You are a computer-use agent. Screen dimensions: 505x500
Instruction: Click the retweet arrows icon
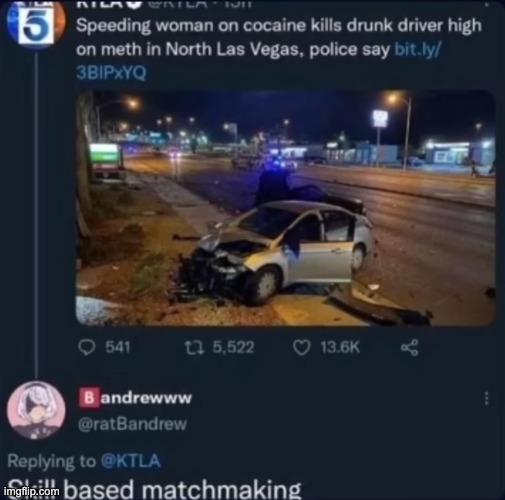(x=194, y=348)
